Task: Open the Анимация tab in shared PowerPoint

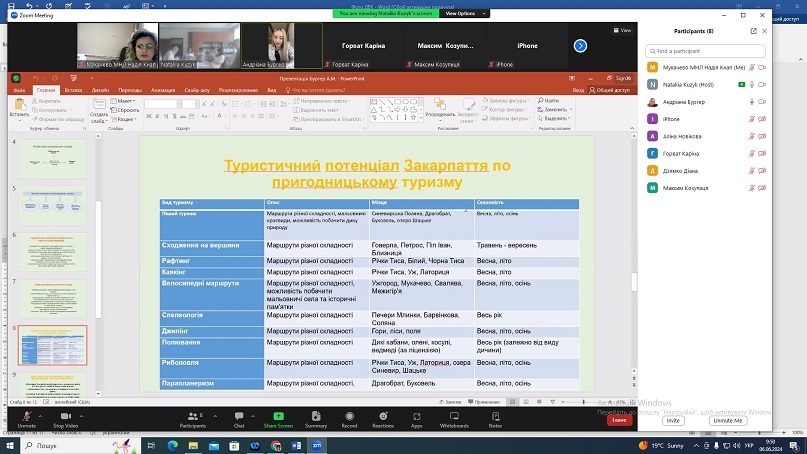Action: 163,90
